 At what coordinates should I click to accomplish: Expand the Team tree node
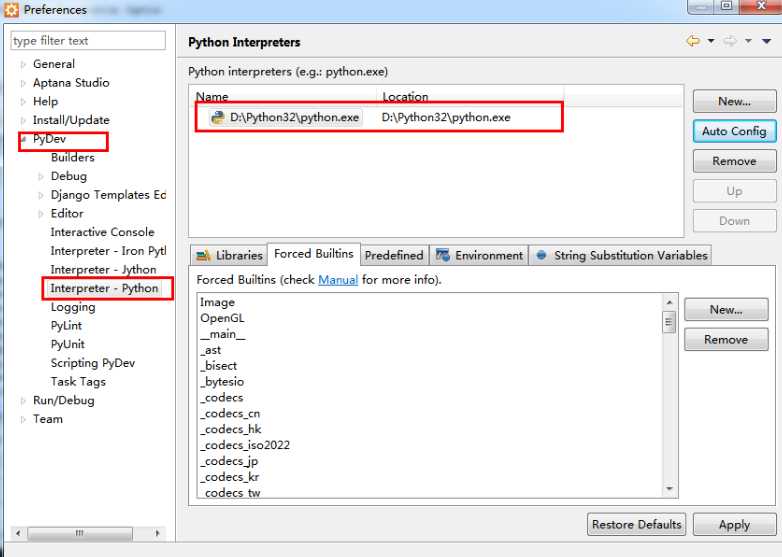23,419
